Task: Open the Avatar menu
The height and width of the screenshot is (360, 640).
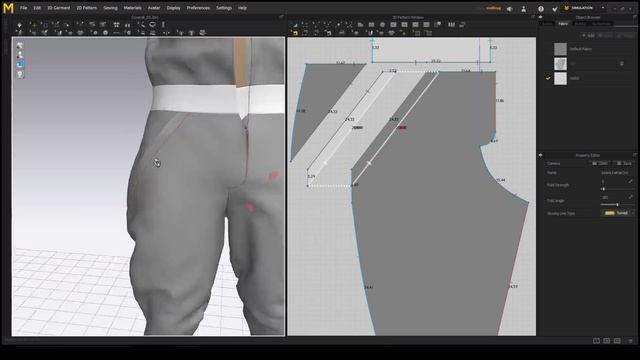Action: [154, 8]
